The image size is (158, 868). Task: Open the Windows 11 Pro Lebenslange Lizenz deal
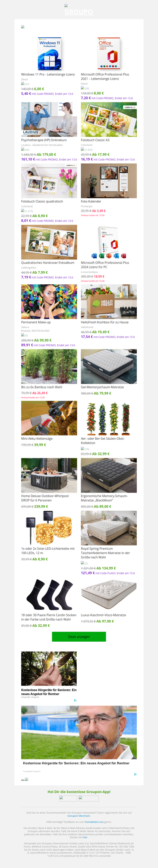coord(48,74)
